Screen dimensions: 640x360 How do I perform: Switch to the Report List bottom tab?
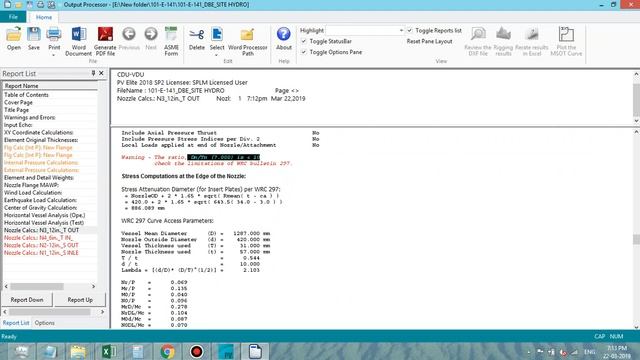[x=16, y=322]
